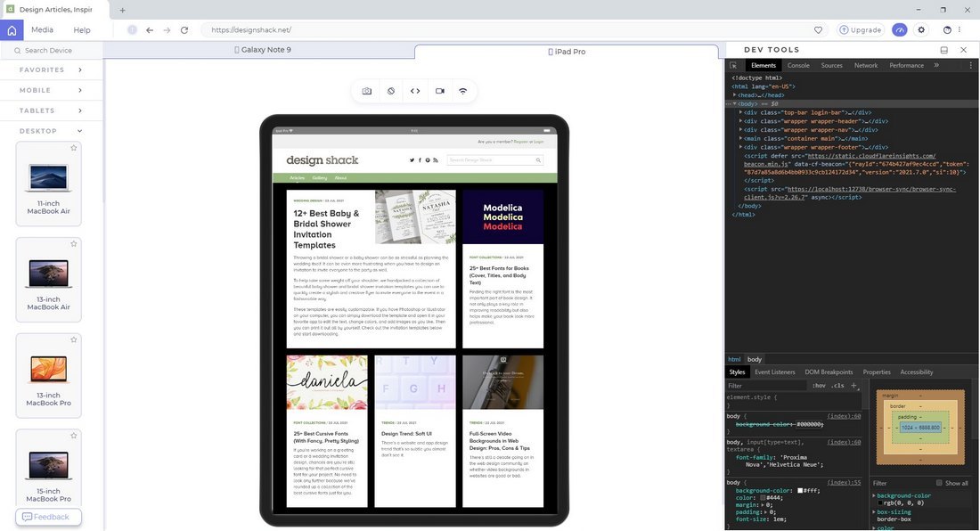
Task: Expand the wrapper-footer div node
Action: coord(740,147)
